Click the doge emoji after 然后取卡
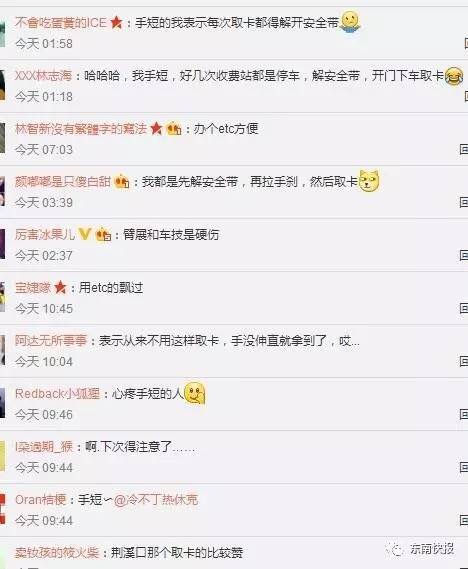The image size is (468, 569). (x=369, y=181)
